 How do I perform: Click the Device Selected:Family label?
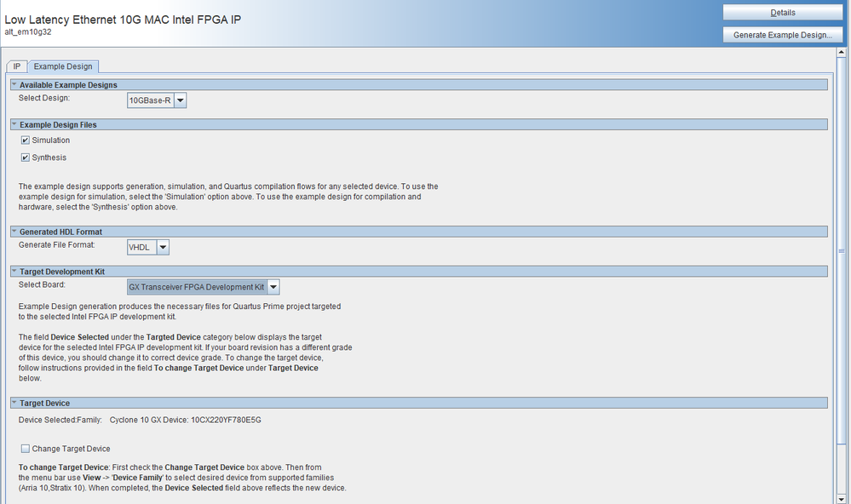tap(60, 420)
